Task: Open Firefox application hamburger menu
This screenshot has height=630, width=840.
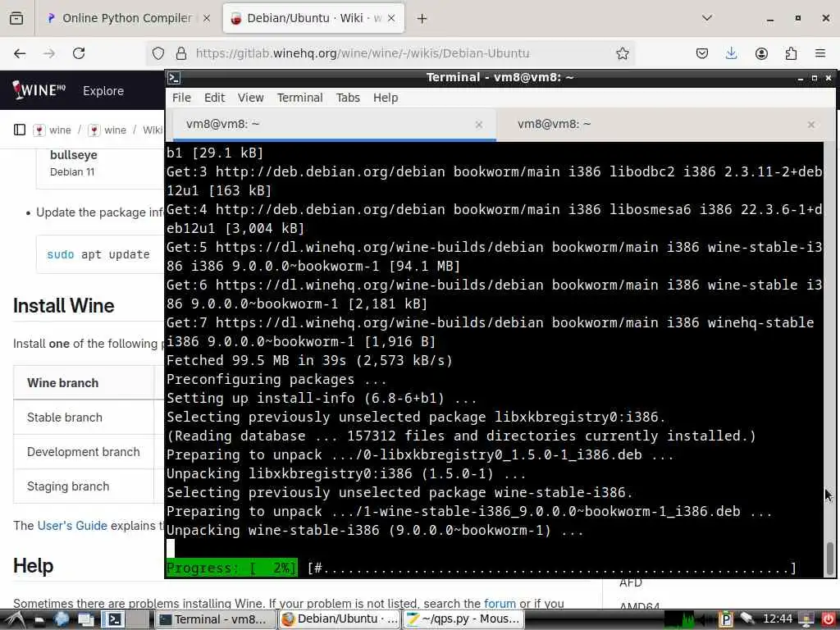Action: tap(820, 53)
